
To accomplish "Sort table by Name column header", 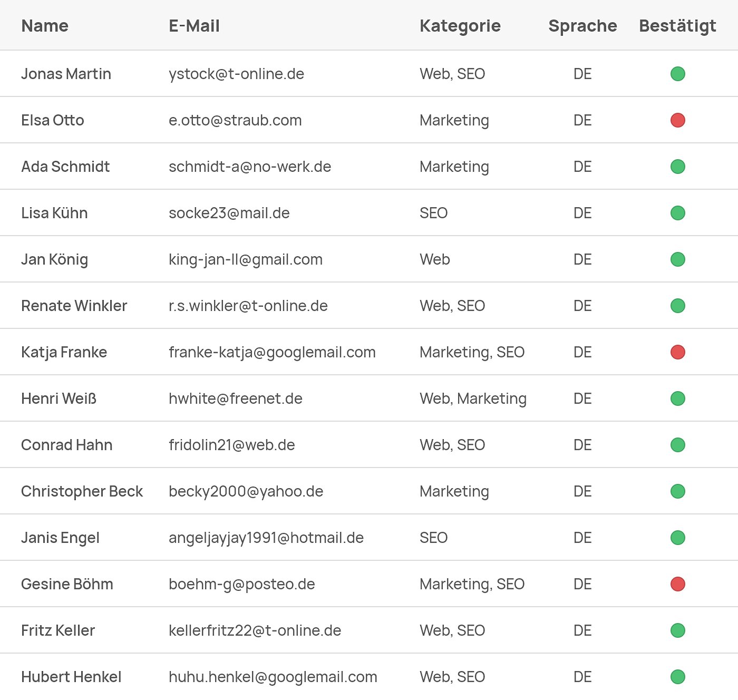I will [45, 26].
